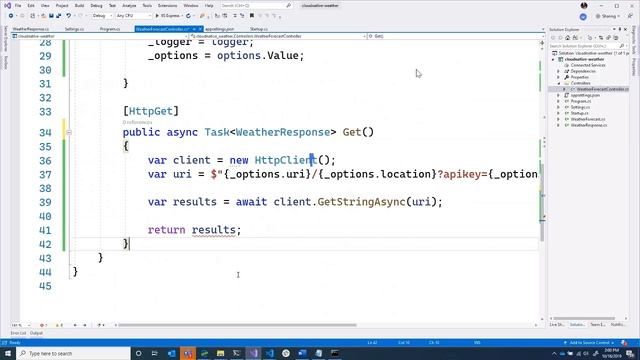Select Startup.cs in Solution Explorer

(580, 113)
